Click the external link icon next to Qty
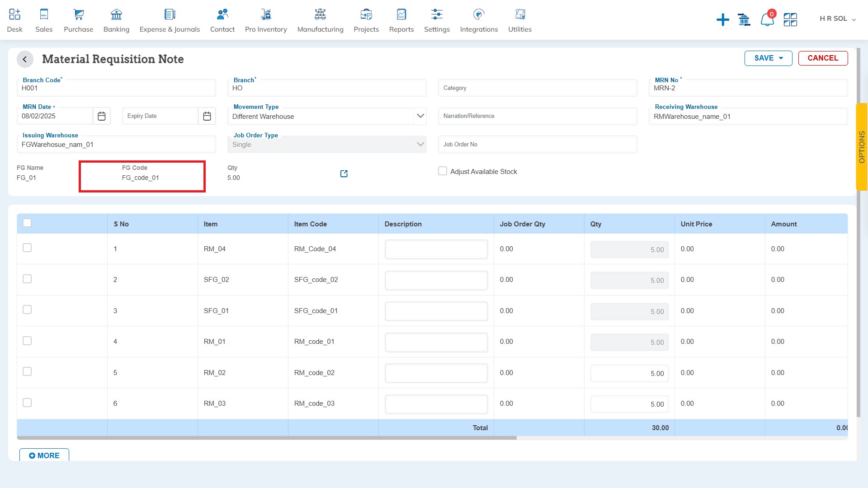Screen dimensions: 868x488 pyautogui.click(x=343, y=174)
